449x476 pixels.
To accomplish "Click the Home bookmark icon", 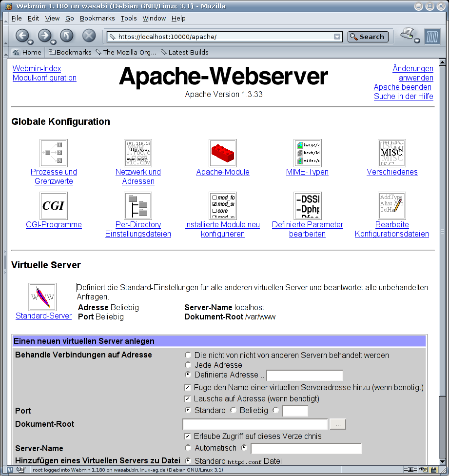I will coord(16,52).
